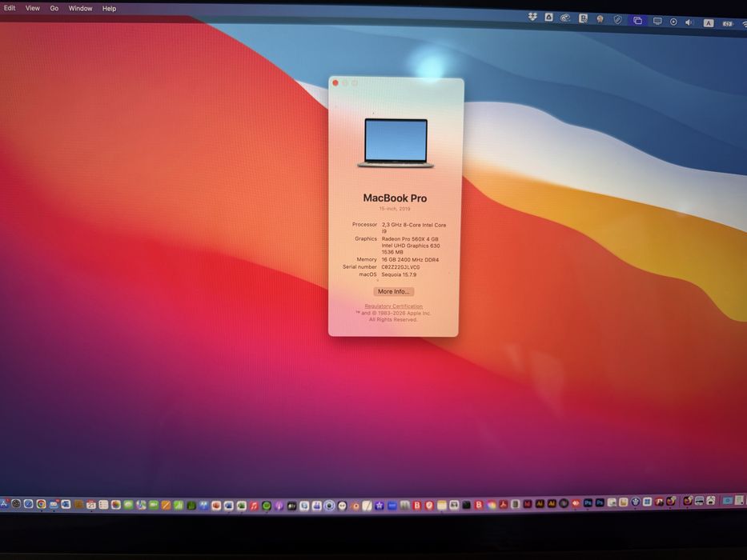This screenshot has height=560, width=747.
Task: Open Terminal from the Dock
Action: (x=467, y=505)
